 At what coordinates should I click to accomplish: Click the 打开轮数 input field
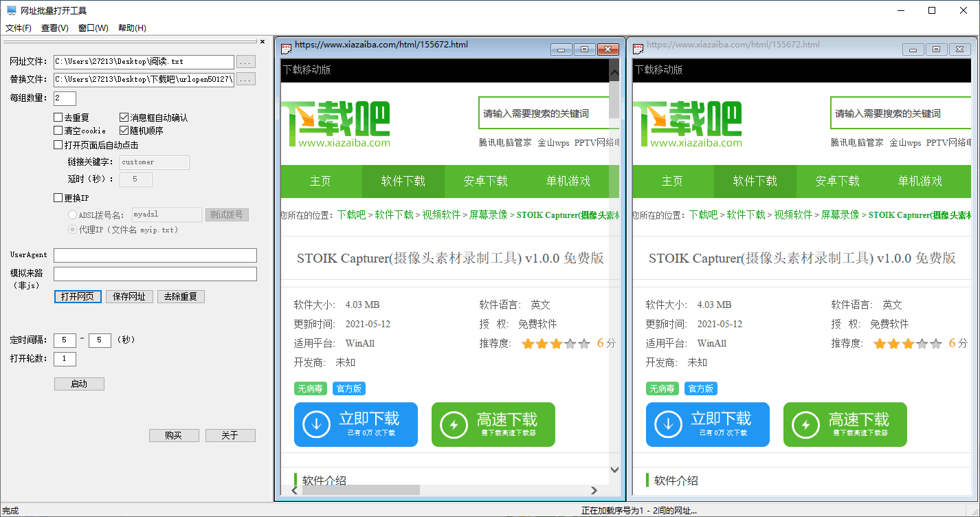tap(65, 359)
